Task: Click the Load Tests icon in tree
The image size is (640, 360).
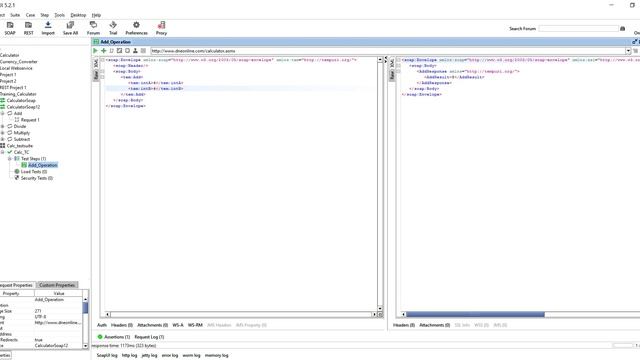Action: [17, 171]
